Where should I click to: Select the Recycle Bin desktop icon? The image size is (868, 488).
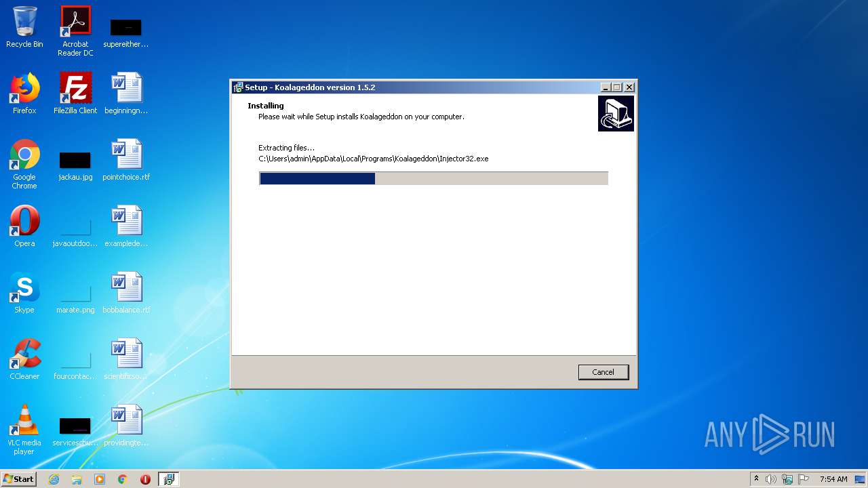point(24,28)
